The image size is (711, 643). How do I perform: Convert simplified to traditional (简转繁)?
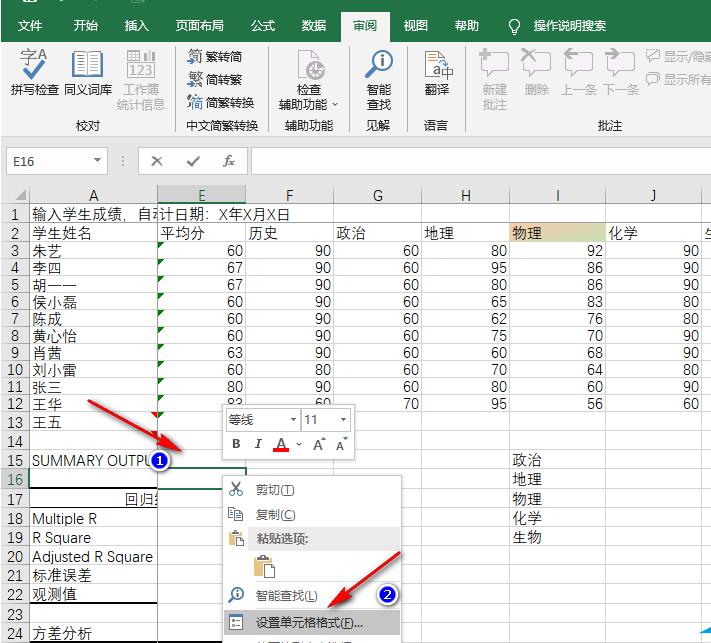[215, 79]
